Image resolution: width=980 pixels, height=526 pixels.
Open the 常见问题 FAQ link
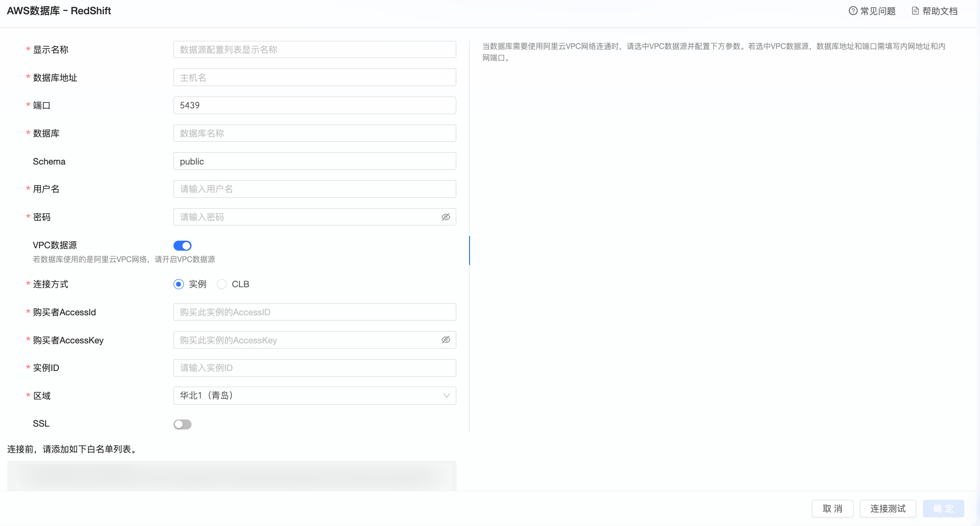pyautogui.click(x=872, y=11)
